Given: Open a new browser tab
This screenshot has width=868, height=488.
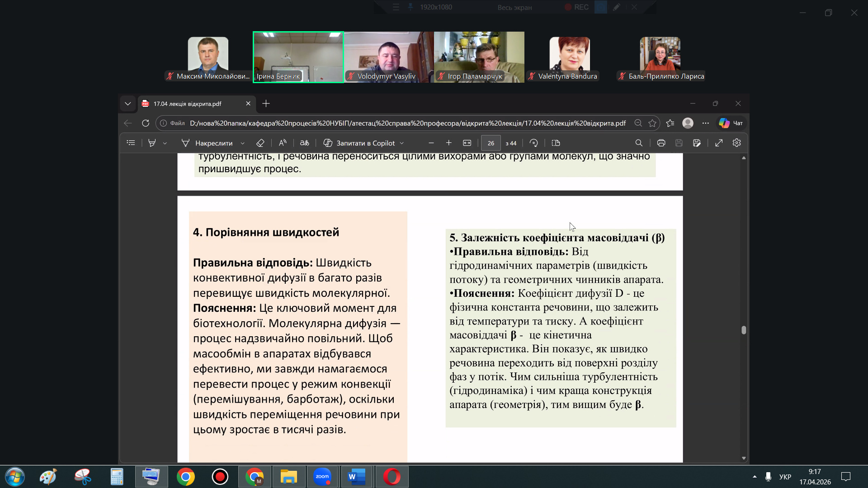Looking at the screenshot, I should point(266,103).
